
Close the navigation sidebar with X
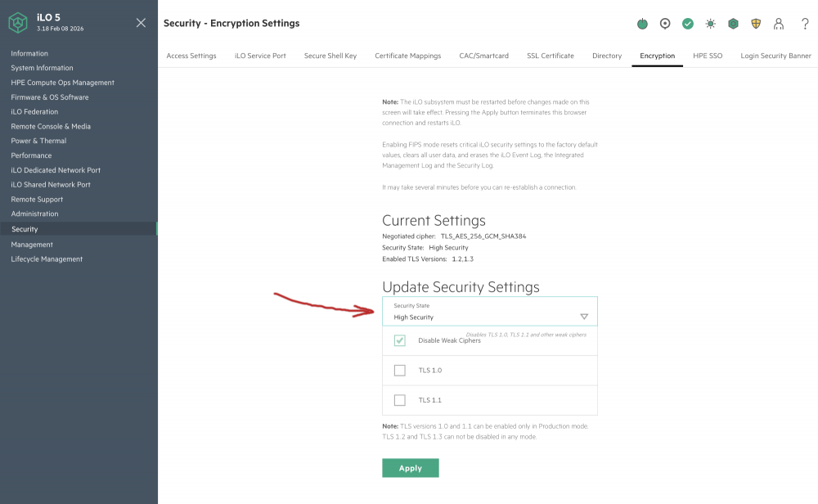pyautogui.click(x=141, y=22)
